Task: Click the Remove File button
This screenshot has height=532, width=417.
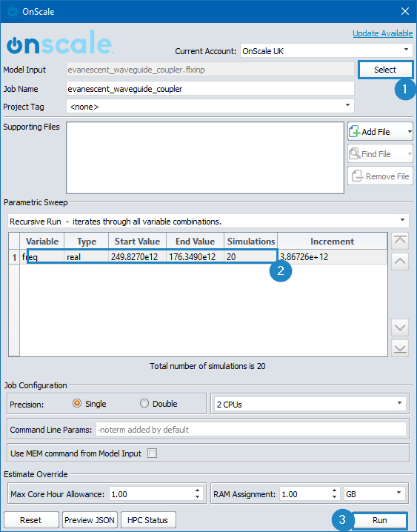Action: pyautogui.click(x=380, y=176)
